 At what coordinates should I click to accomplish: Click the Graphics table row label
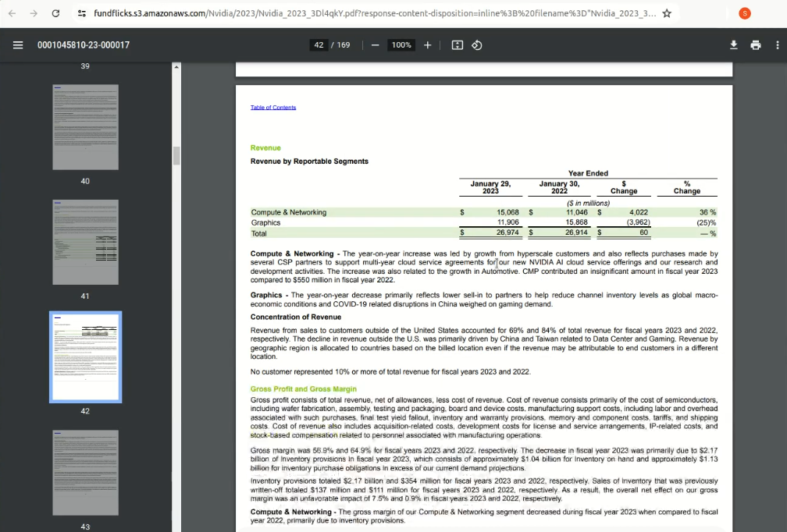(x=265, y=222)
